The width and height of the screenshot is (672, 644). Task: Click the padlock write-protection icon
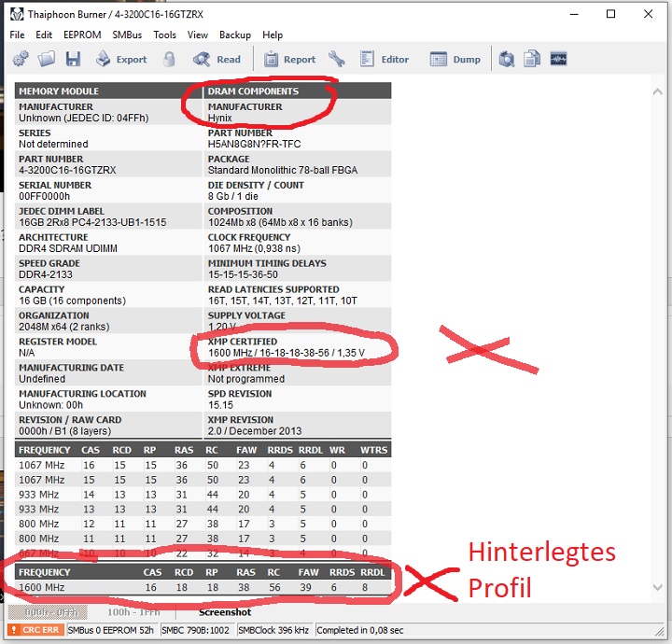pyautogui.click(x=169, y=59)
